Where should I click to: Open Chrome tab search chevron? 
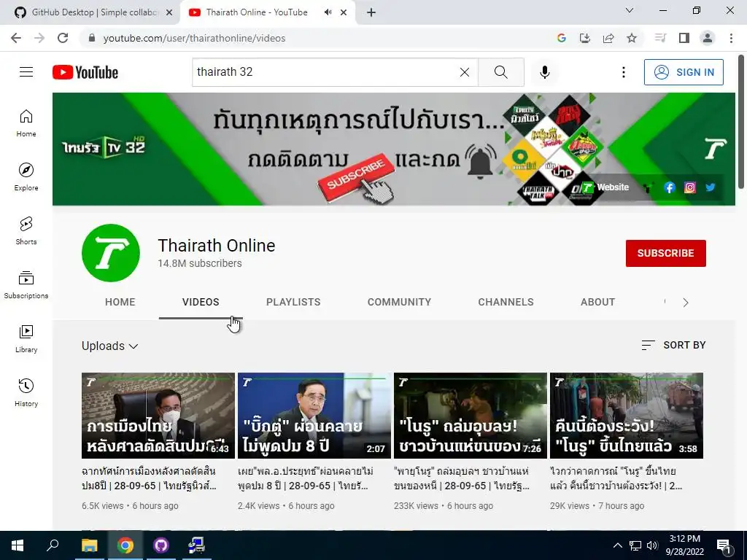click(630, 10)
